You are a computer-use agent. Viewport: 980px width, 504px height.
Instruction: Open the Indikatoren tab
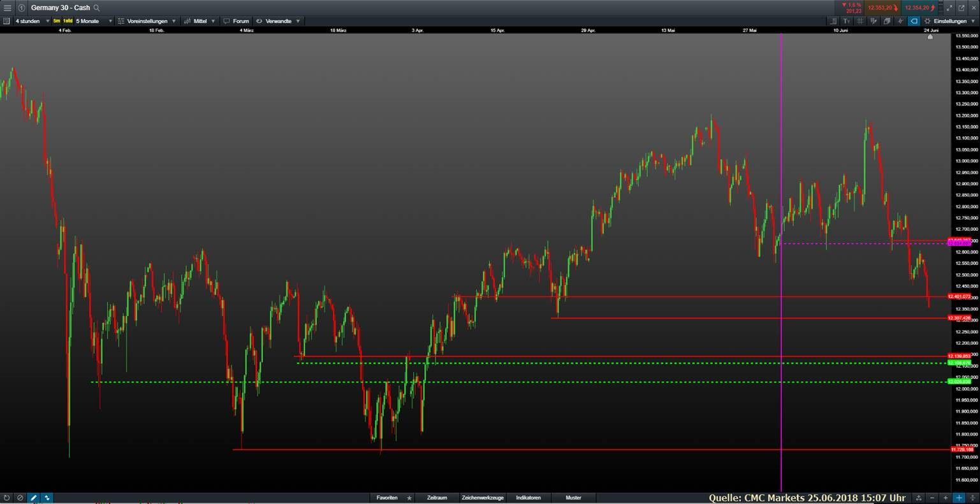[x=529, y=498]
